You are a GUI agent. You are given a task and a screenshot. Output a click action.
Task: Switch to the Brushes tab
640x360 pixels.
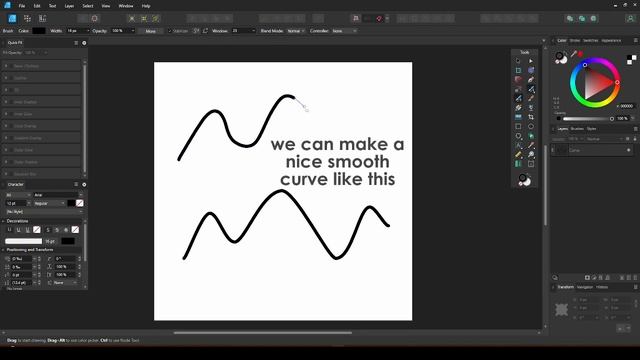point(577,129)
